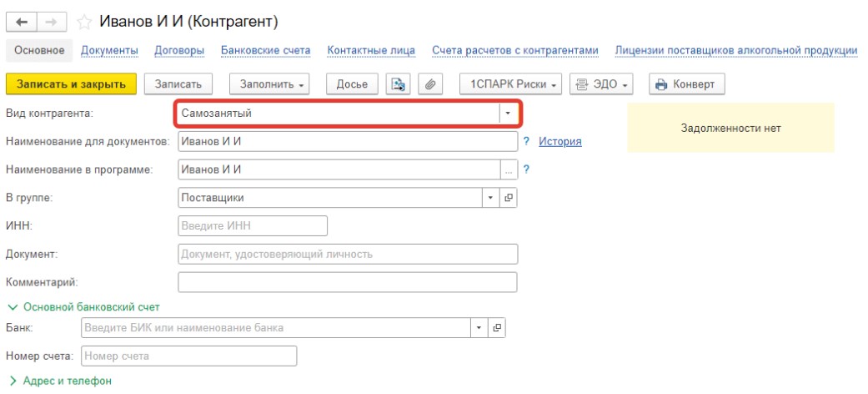The height and width of the screenshot is (394, 868).
Task: Click the paperclip attachments icon
Action: click(x=430, y=84)
